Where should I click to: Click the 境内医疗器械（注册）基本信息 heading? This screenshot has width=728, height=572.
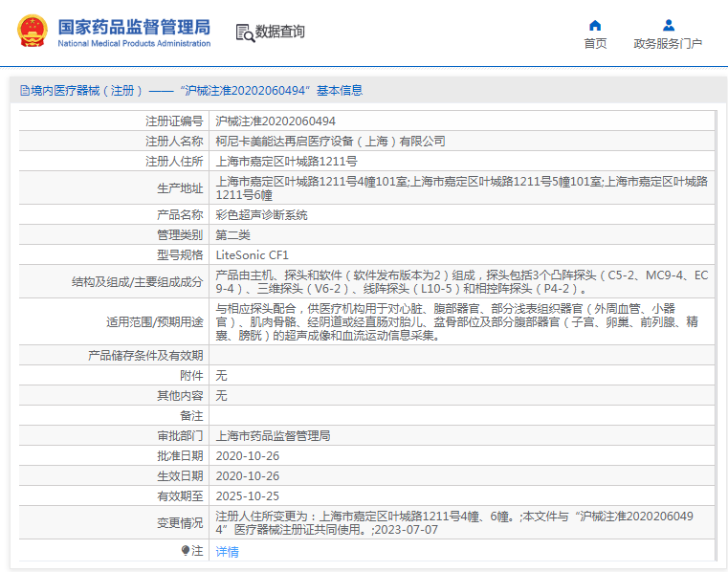[x=196, y=91]
